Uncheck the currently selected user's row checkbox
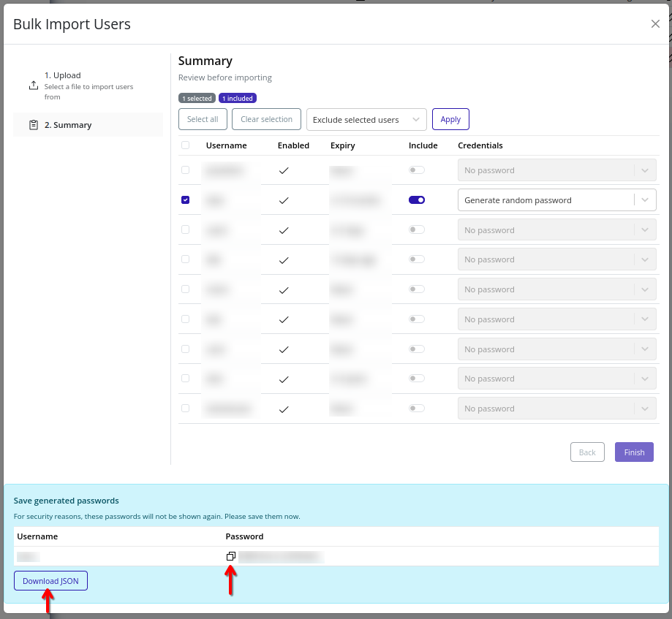 point(185,200)
